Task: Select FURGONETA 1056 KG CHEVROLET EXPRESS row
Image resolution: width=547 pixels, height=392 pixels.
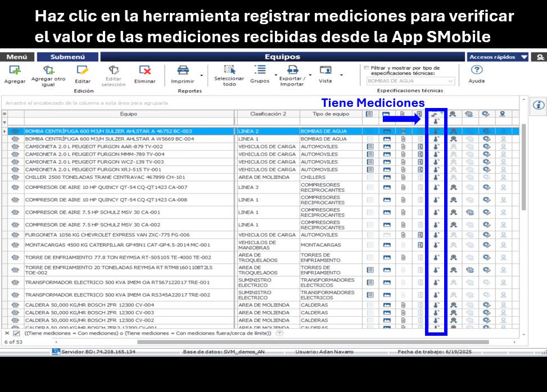Action: click(x=260, y=235)
